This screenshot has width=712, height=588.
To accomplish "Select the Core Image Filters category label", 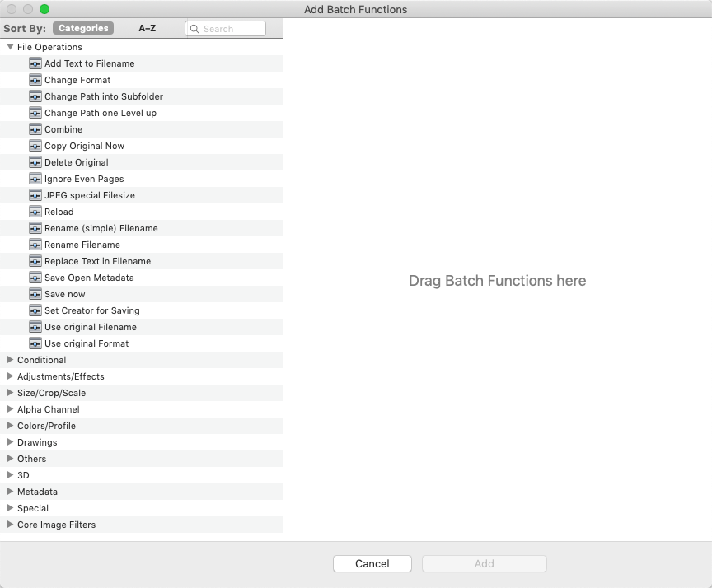I will tap(56, 525).
